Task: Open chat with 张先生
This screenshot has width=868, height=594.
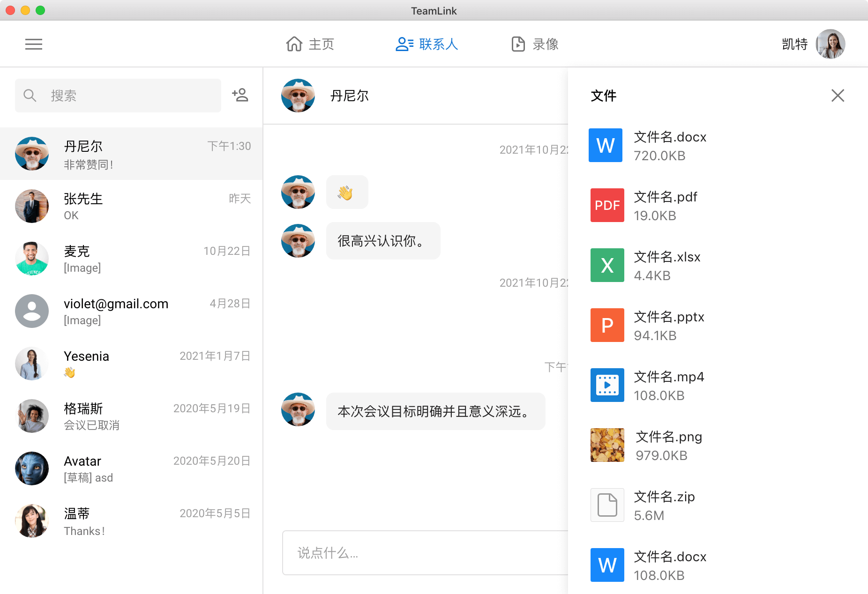Action: coord(131,206)
